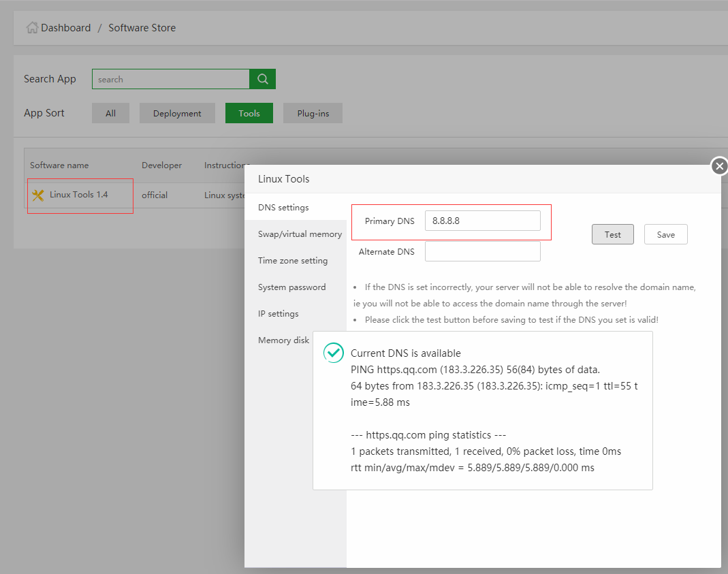Open Memory disk section

(283, 340)
